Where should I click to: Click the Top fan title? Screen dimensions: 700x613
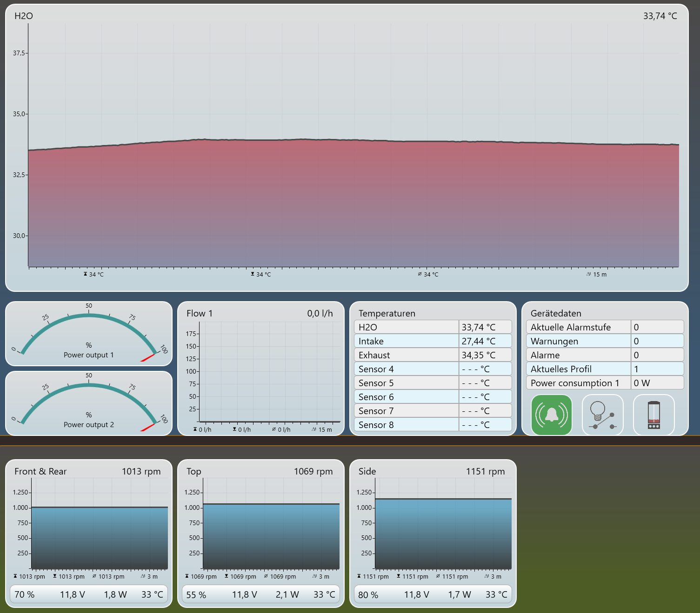[194, 471]
